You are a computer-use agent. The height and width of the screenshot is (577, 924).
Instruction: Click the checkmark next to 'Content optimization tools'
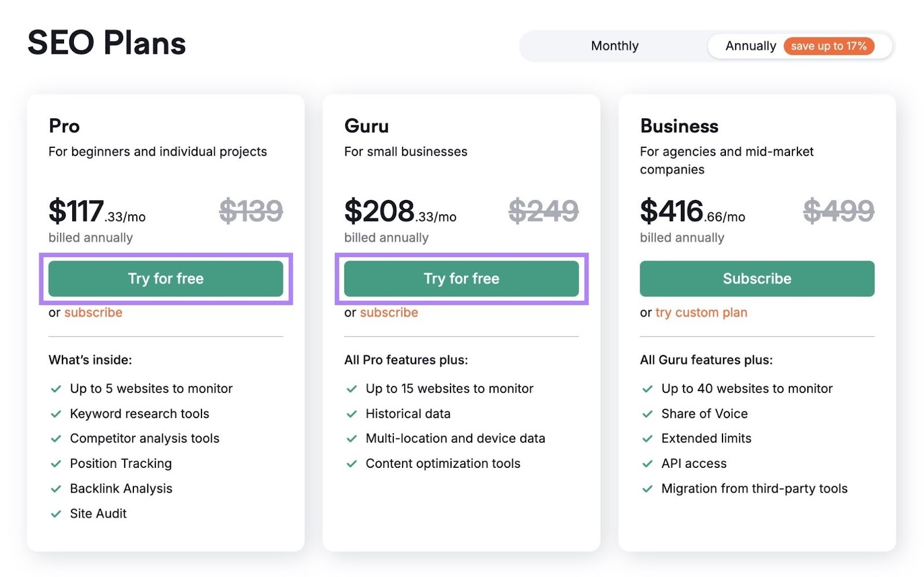(352, 463)
